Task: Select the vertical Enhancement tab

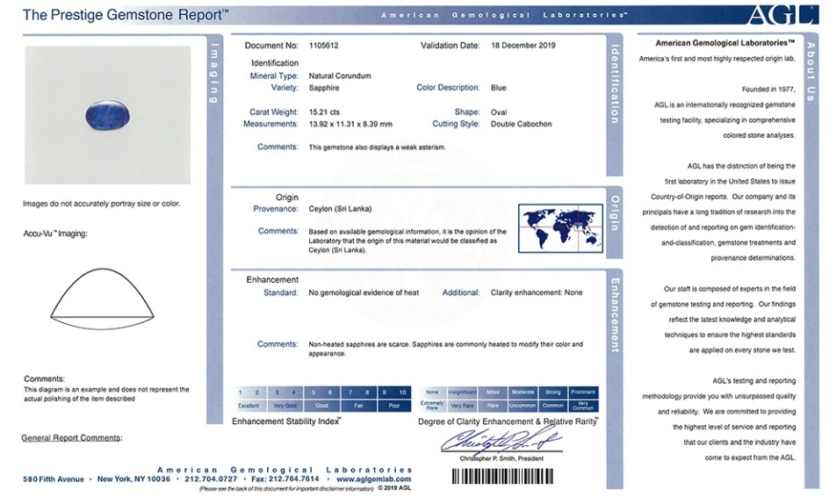Action: (615, 314)
